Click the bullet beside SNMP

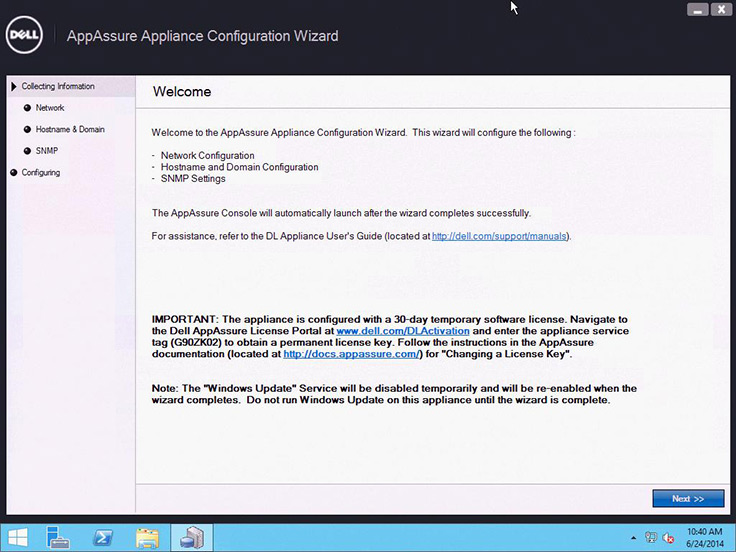(x=27, y=151)
